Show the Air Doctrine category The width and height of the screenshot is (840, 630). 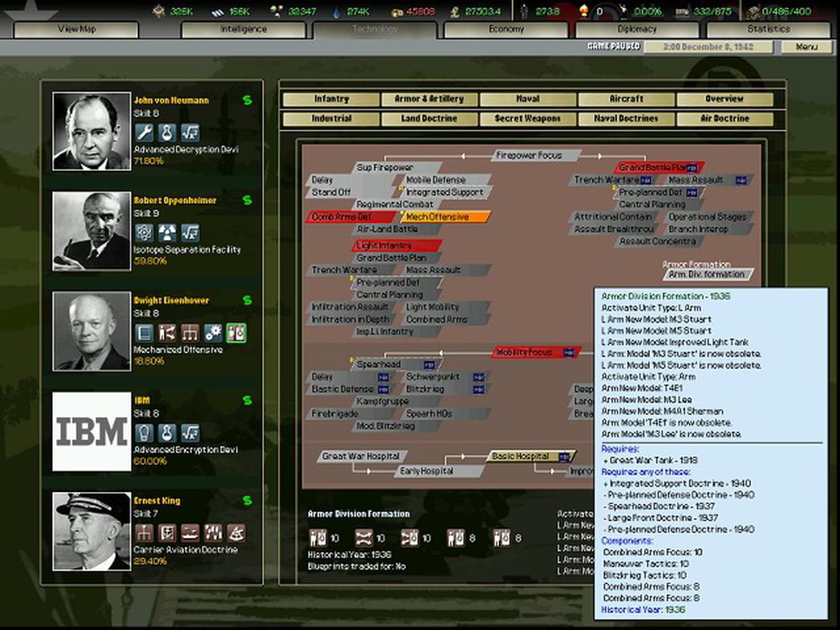[x=724, y=119]
